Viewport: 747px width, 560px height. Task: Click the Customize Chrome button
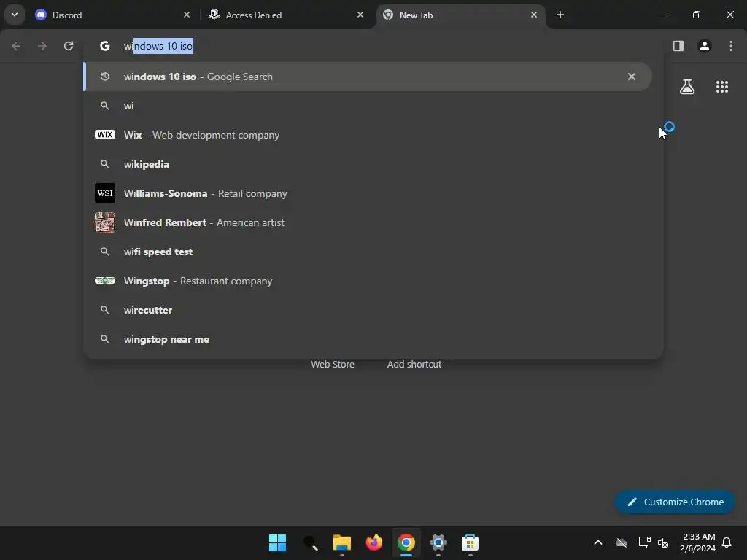(x=675, y=502)
